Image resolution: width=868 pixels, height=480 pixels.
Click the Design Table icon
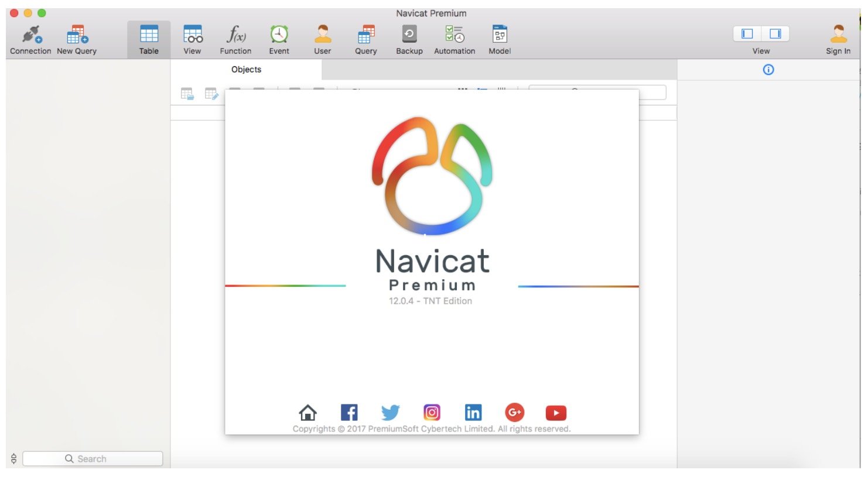[x=211, y=94]
